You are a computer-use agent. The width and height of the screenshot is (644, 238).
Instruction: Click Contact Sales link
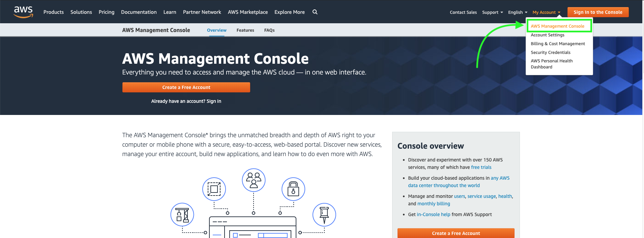(x=463, y=12)
